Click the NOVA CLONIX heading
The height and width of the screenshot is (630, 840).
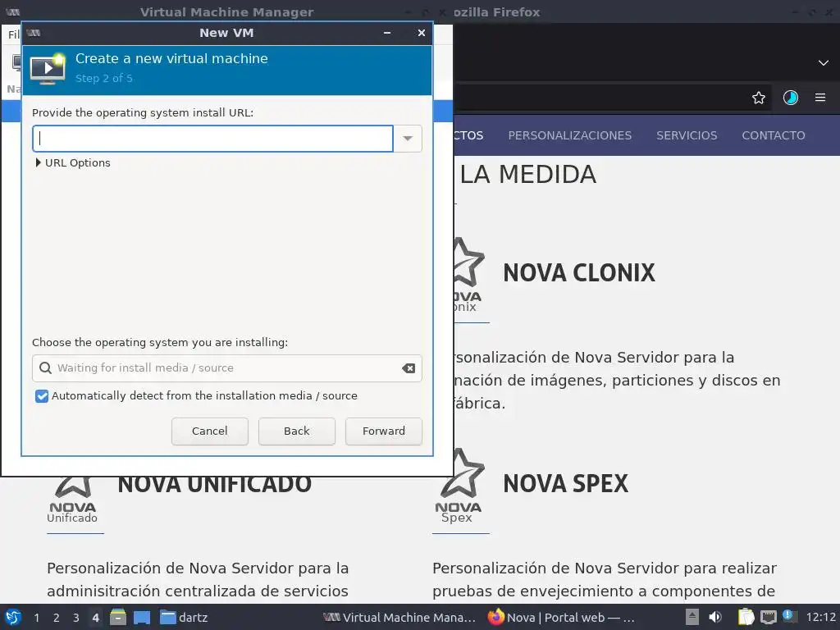coord(578,272)
